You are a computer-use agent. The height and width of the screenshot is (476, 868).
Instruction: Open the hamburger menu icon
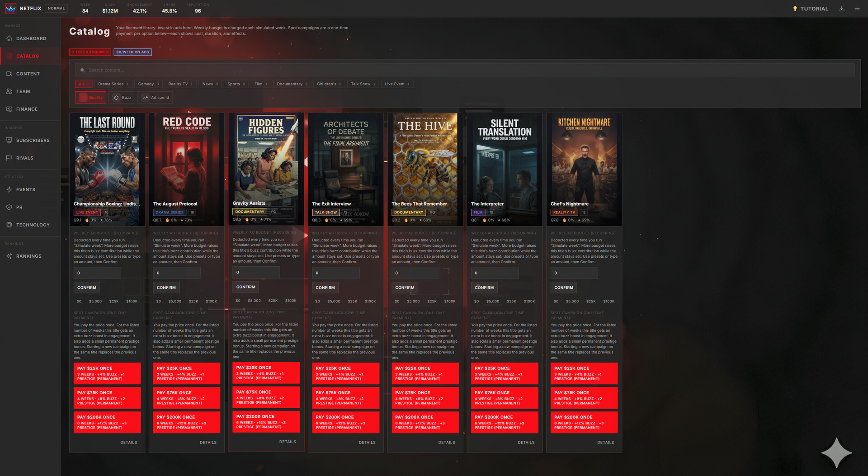pos(857,9)
